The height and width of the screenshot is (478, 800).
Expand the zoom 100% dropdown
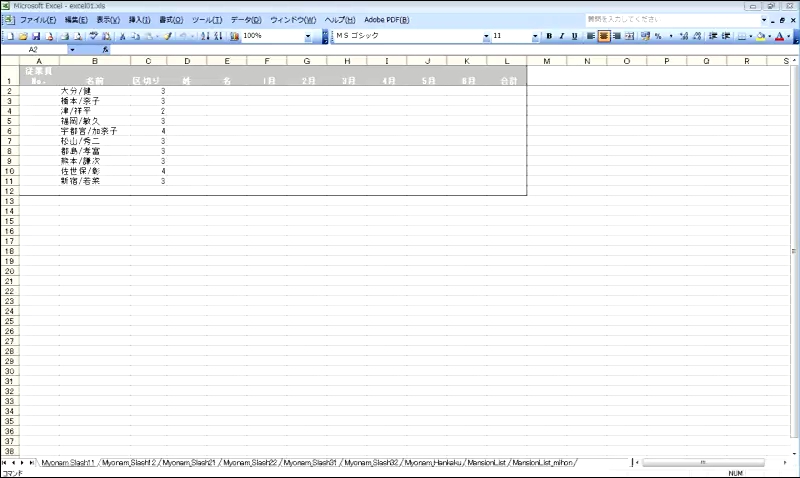point(308,36)
